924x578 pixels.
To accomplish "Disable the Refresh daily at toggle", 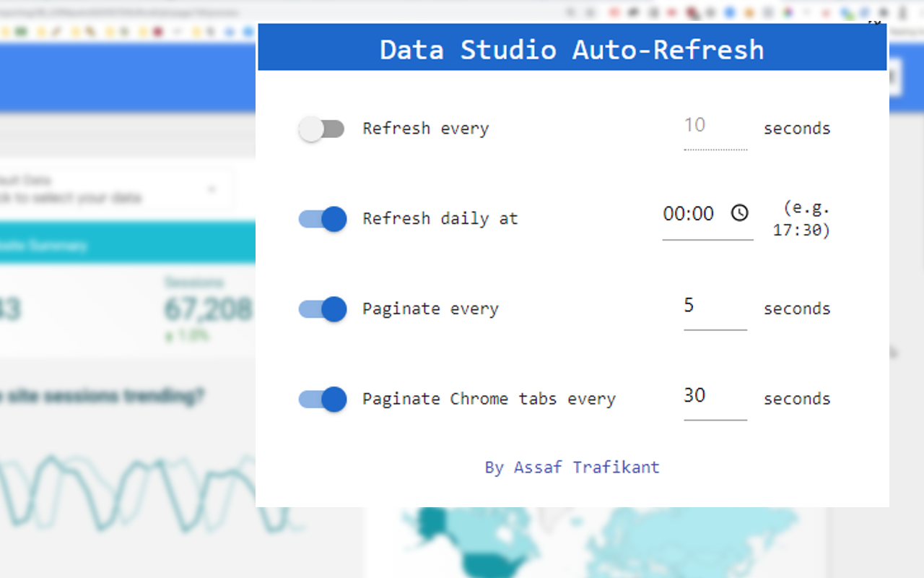I will coord(323,219).
